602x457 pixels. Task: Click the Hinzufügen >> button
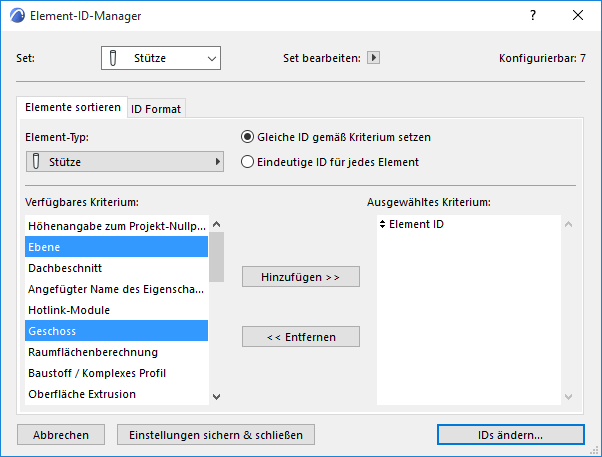300,276
